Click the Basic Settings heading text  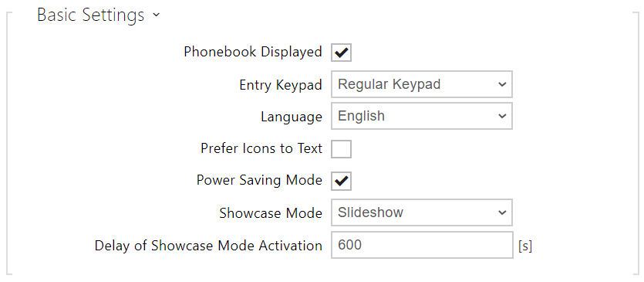point(91,15)
